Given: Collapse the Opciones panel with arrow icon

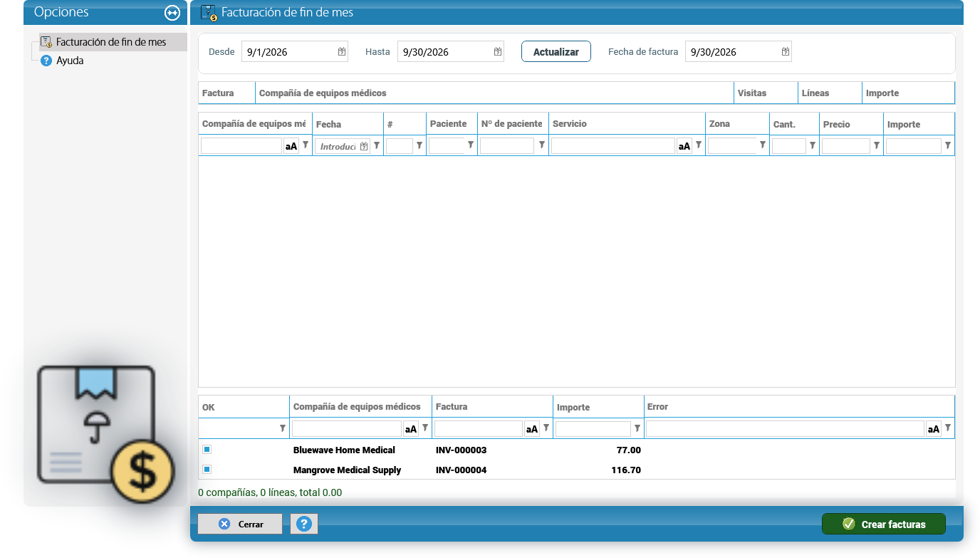Looking at the screenshot, I should (x=172, y=13).
